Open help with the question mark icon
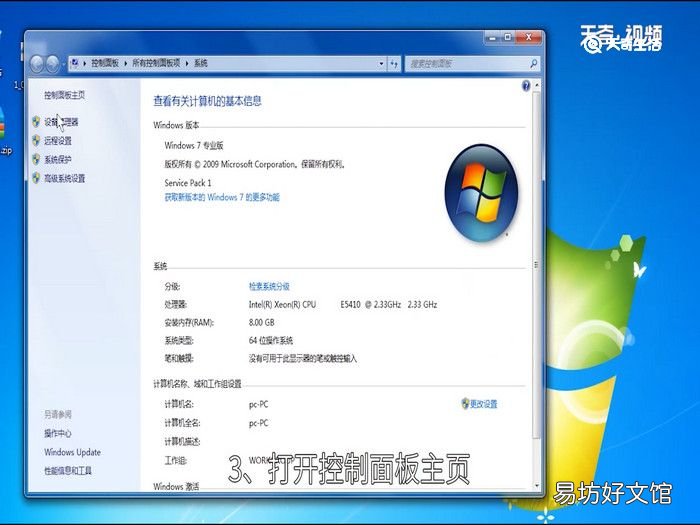Viewport: 700px width, 525px height. point(526,86)
